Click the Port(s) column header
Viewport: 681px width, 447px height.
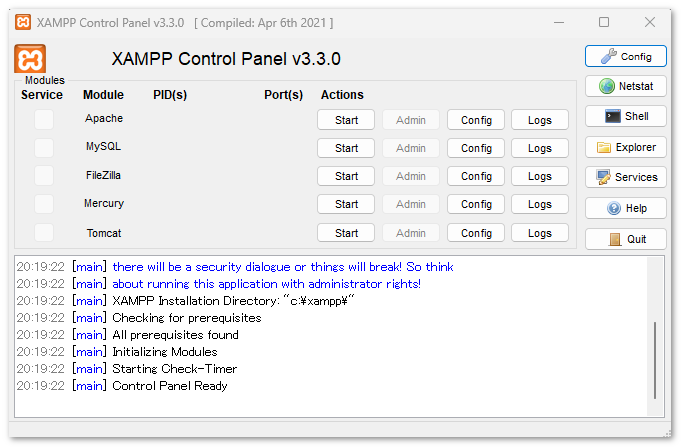click(283, 95)
